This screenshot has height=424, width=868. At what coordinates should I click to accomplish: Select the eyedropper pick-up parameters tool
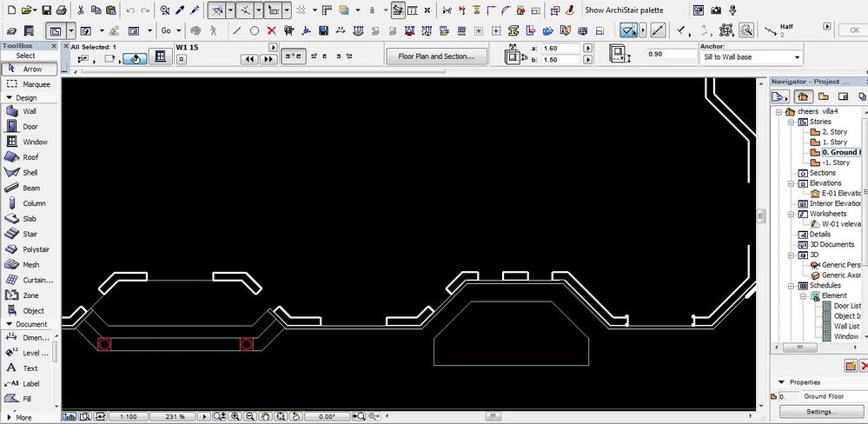[x=180, y=10]
